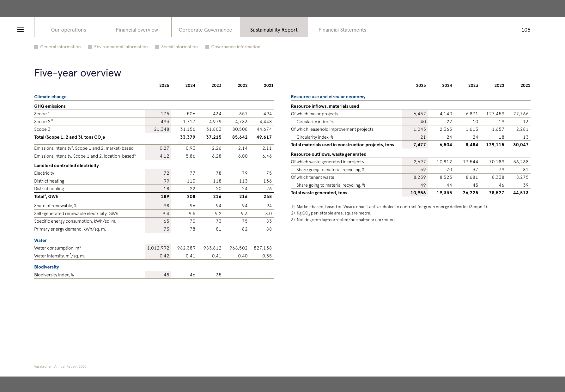Image resolution: width=565 pixels, height=392 pixels.
Task: Click location-based emissions intensity label
Action: point(85,156)
